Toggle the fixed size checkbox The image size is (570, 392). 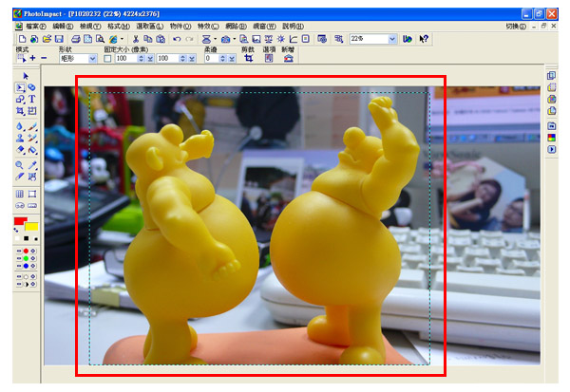click(x=107, y=58)
